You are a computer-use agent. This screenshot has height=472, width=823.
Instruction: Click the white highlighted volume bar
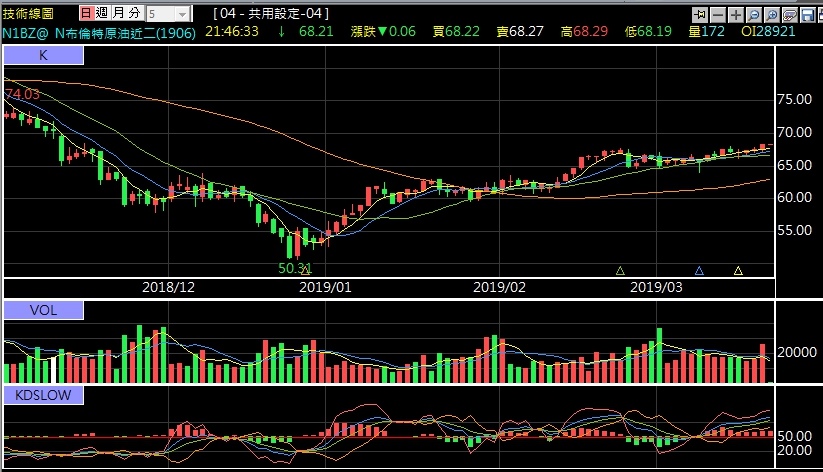pyautogui.click(x=54, y=370)
